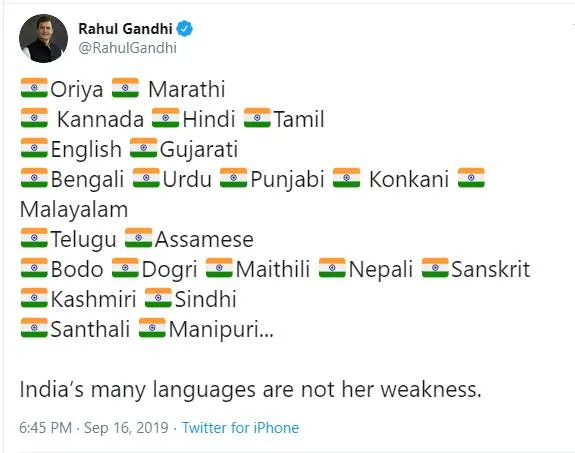Click the flag emoji before Gujarati

click(x=143, y=148)
